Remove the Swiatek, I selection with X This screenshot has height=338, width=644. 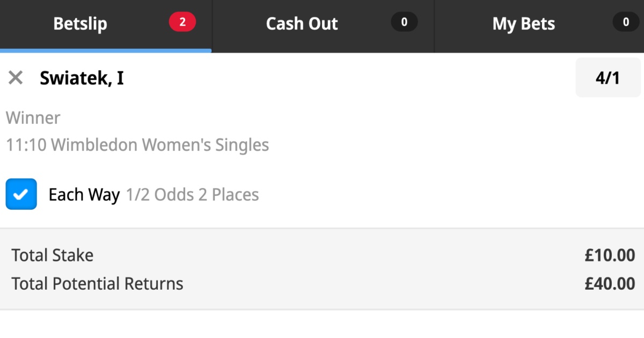pos(16,78)
